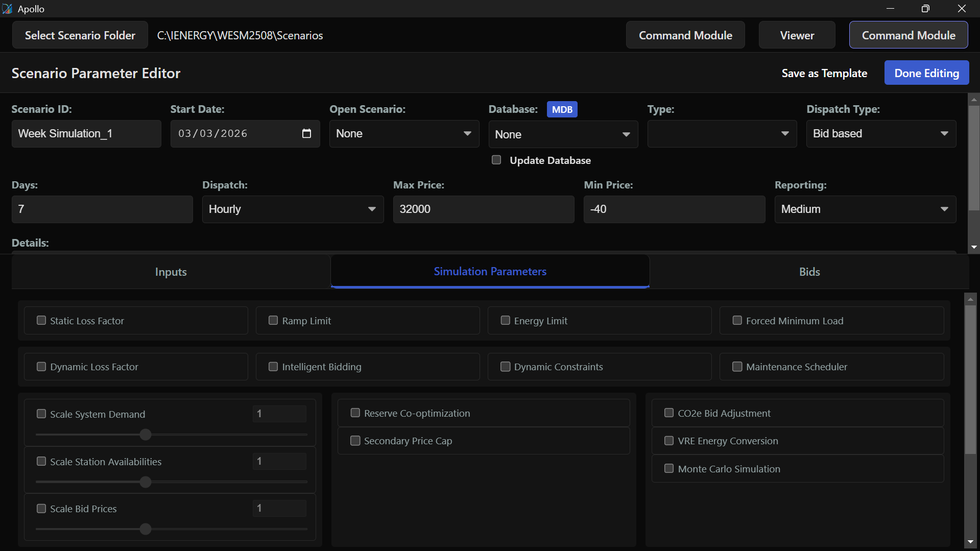Viewport: 980px width, 551px height.
Task: Tick the Reserve Co-optimization checkbox
Action: click(x=355, y=413)
